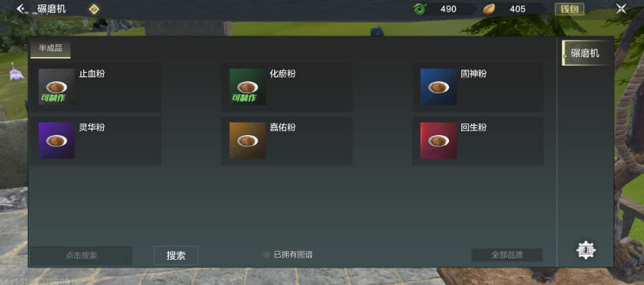The image size is (644, 285).
Task: Select the 止血粉 powder icon
Action: [57, 87]
